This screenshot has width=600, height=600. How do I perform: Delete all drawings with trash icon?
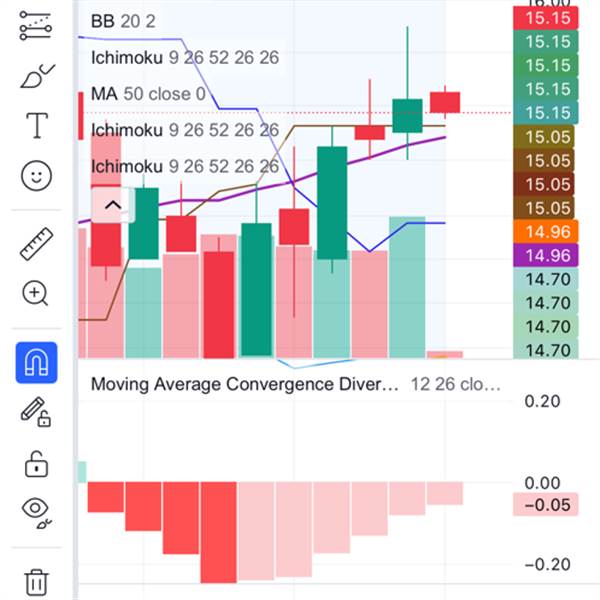click(x=36, y=581)
